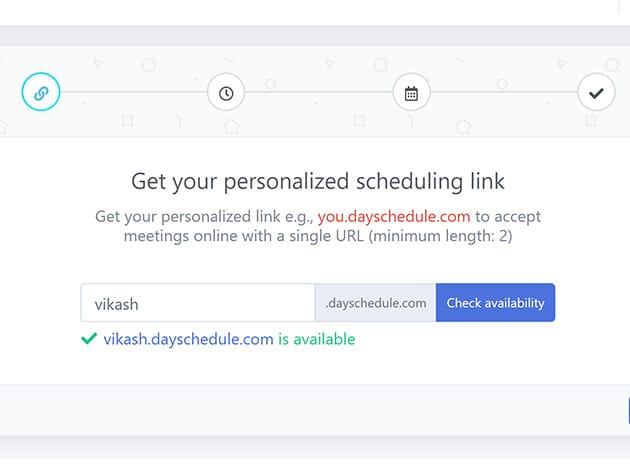
Task: Open the vikash.dayschedule.com link
Action: pos(188,339)
